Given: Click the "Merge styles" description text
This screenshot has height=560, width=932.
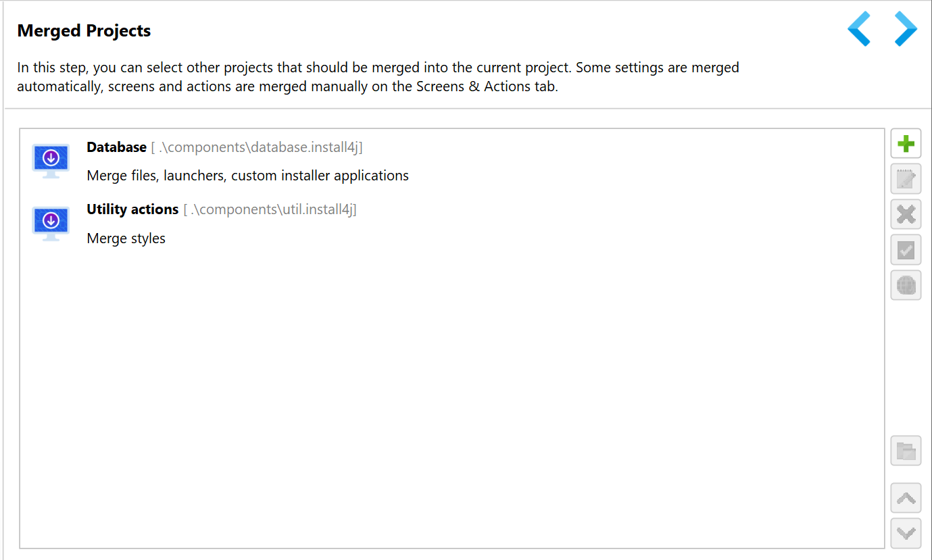Looking at the screenshot, I should pyautogui.click(x=126, y=238).
